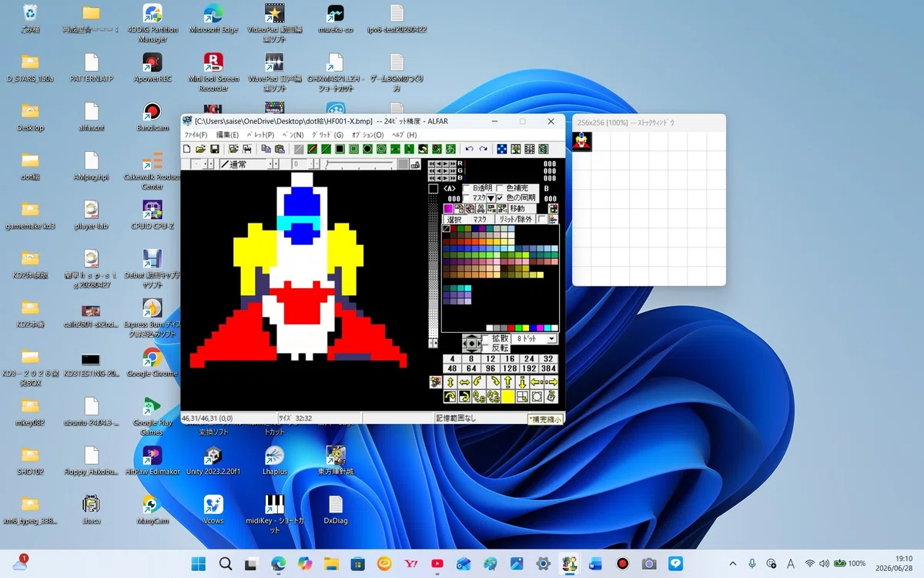Viewport: 924px width, 578px height.
Task: Select the filled circle tool
Action: 367,149
